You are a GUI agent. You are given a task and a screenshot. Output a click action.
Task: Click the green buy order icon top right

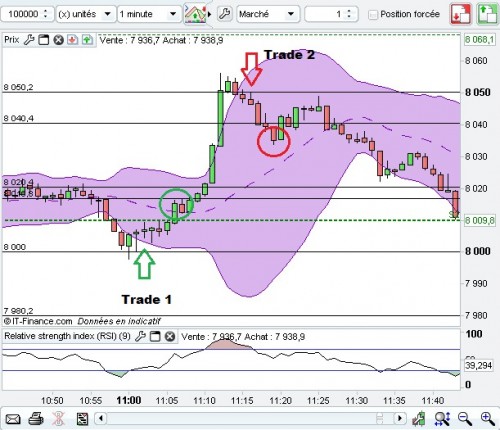488,14
